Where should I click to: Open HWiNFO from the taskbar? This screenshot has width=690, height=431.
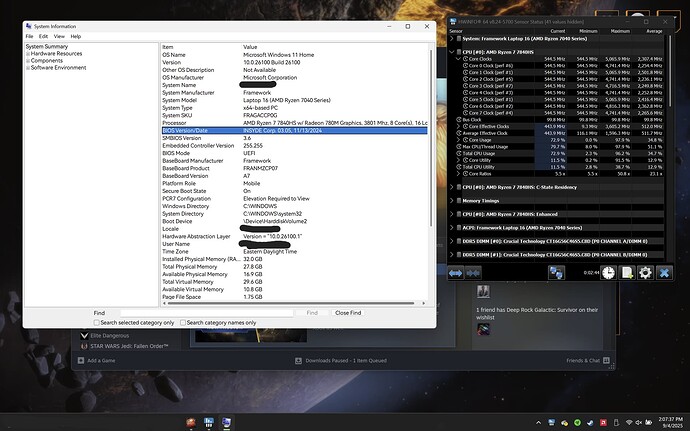209,423
